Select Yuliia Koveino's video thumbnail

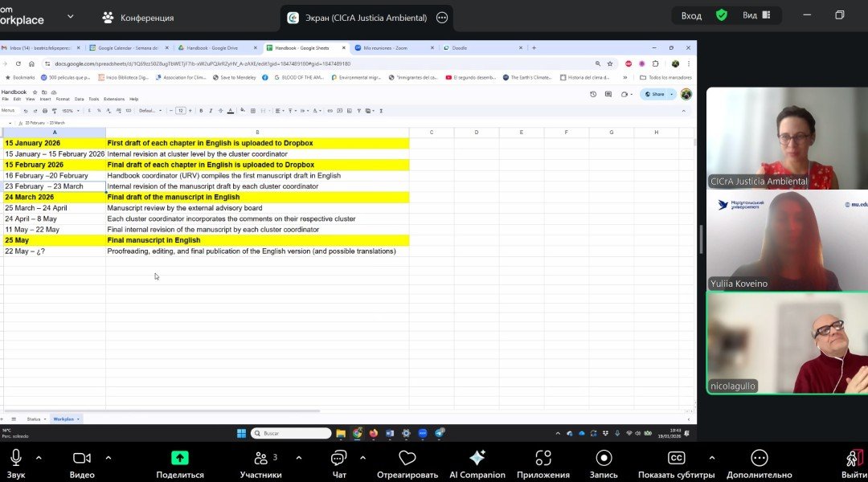(786, 240)
